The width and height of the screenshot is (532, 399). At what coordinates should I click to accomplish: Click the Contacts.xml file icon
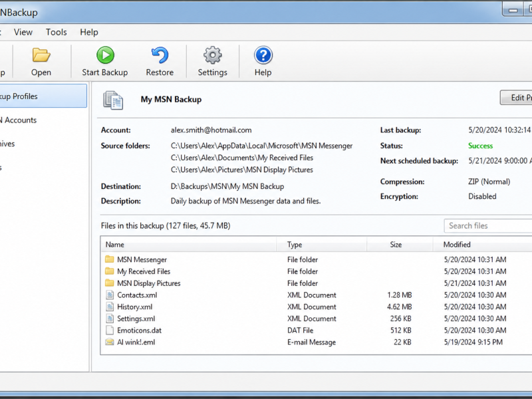(x=110, y=295)
